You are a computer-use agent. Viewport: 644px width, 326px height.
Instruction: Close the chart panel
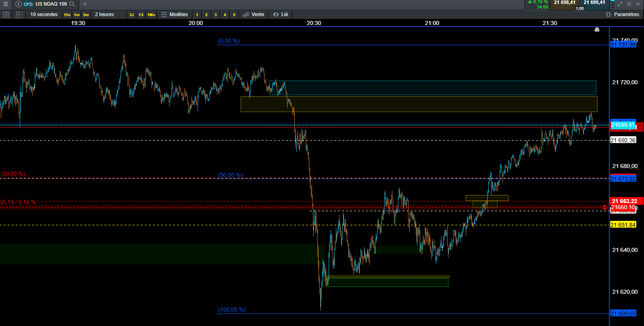pos(638,4)
